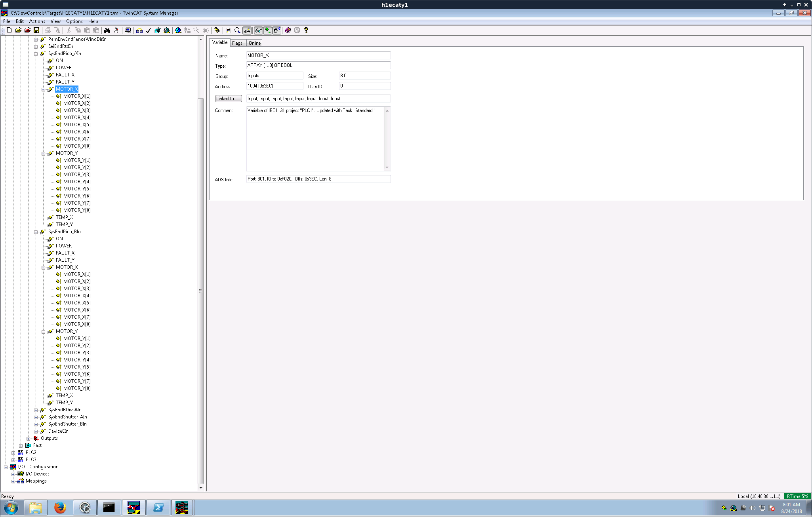Expand the PemEnvEndFenceWindDirIn node

[36, 40]
